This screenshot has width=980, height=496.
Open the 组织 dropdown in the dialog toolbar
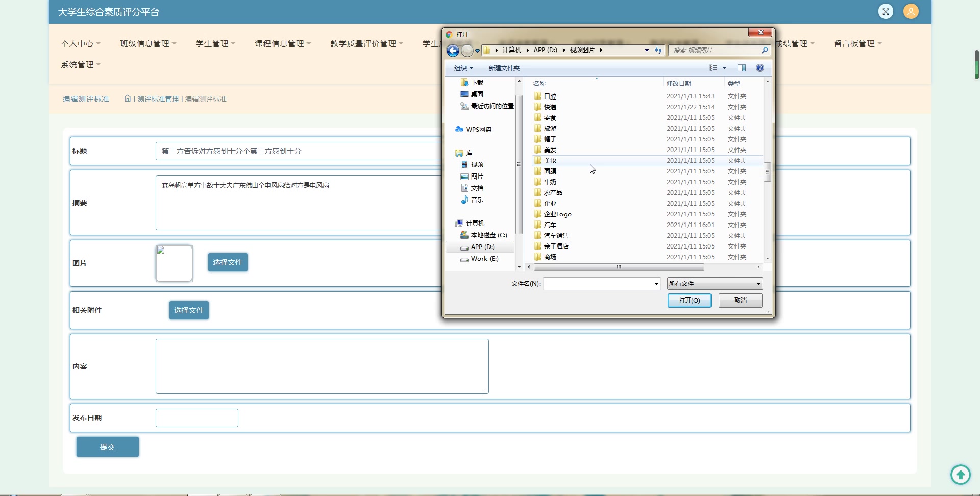(x=463, y=68)
